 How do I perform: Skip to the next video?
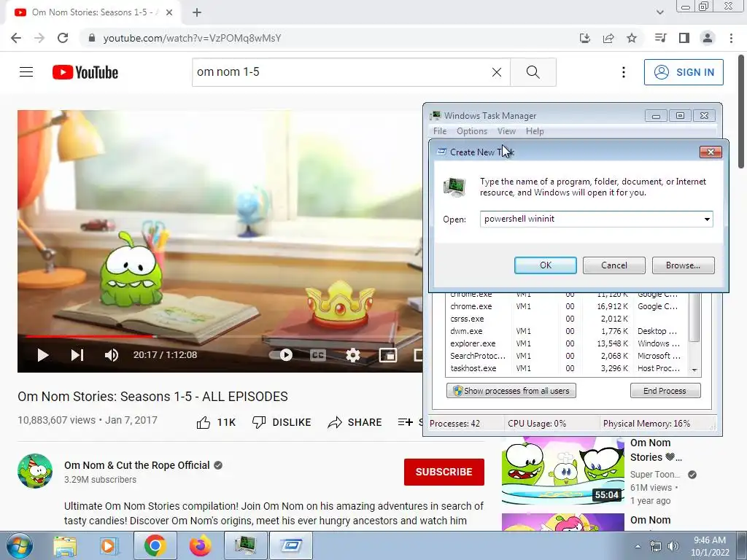tap(77, 355)
